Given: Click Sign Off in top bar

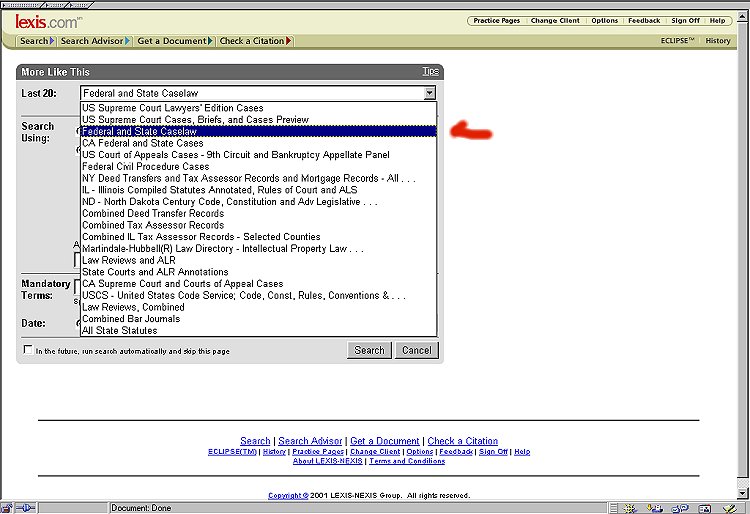Looking at the screenshot, I should click(x=685, y=21).
